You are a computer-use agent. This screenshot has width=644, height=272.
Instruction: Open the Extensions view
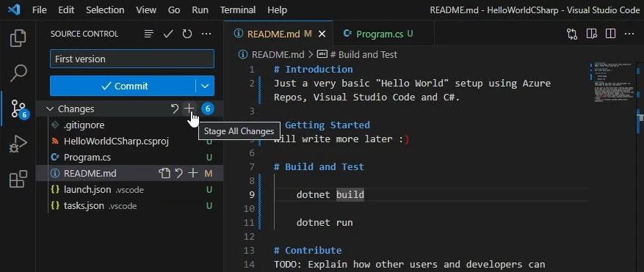coord(18,180)
